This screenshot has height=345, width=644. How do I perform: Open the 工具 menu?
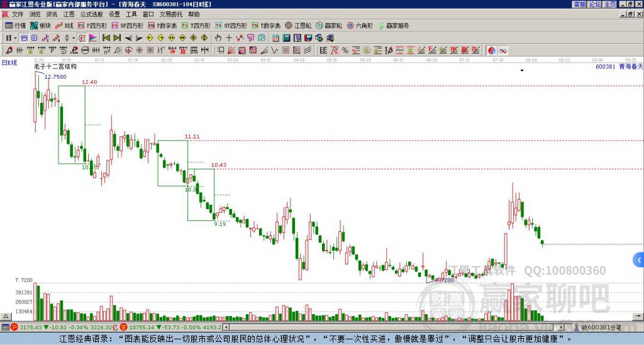[x=131, y=14]
